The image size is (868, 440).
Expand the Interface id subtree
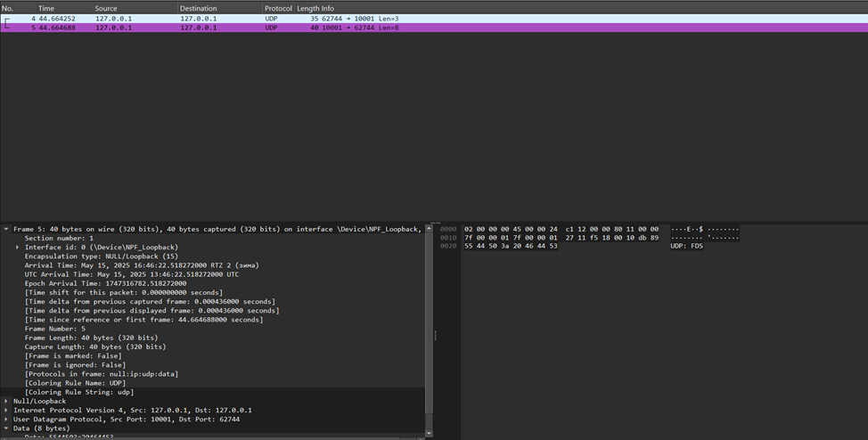point(18,247)
